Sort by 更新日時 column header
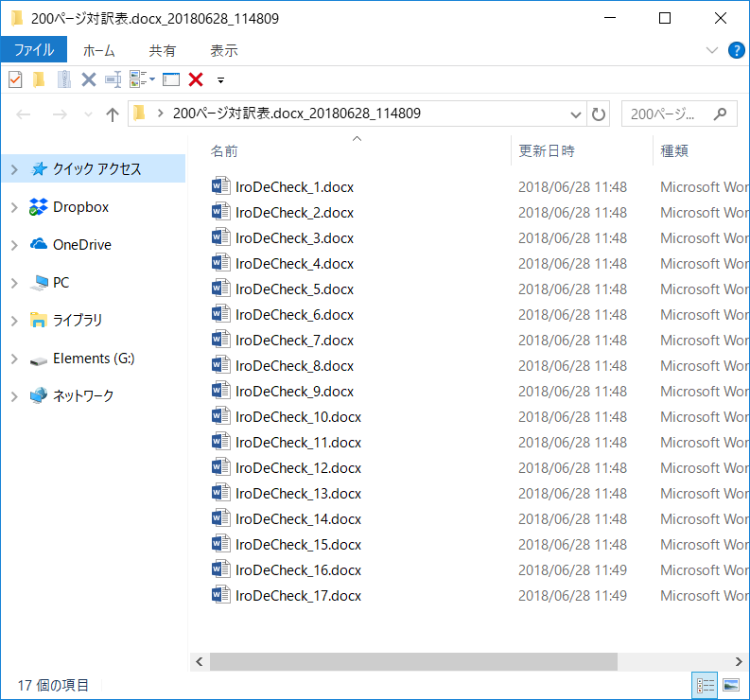Image resolution: width=750 pixels, height=700 pixels. [x=546, y=150]
